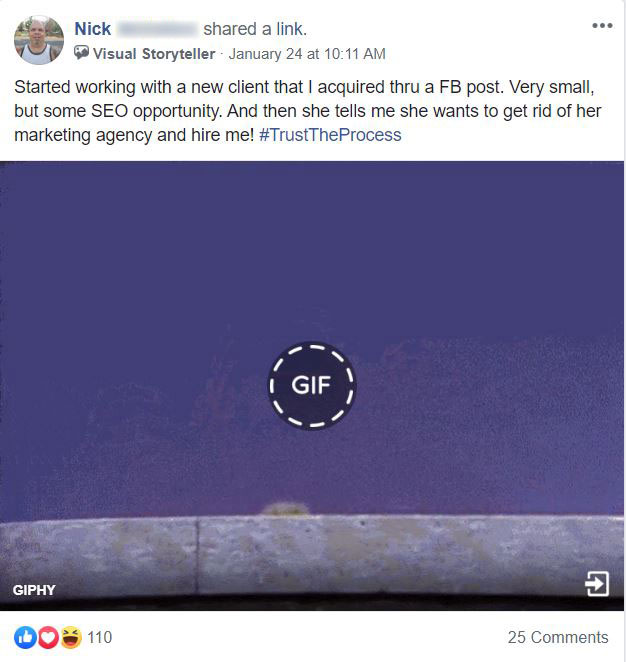Open the January 24 at 10:11 AM timestamp
The width and height of the screenshot is (626, 662).
click(x=307, y=54)
